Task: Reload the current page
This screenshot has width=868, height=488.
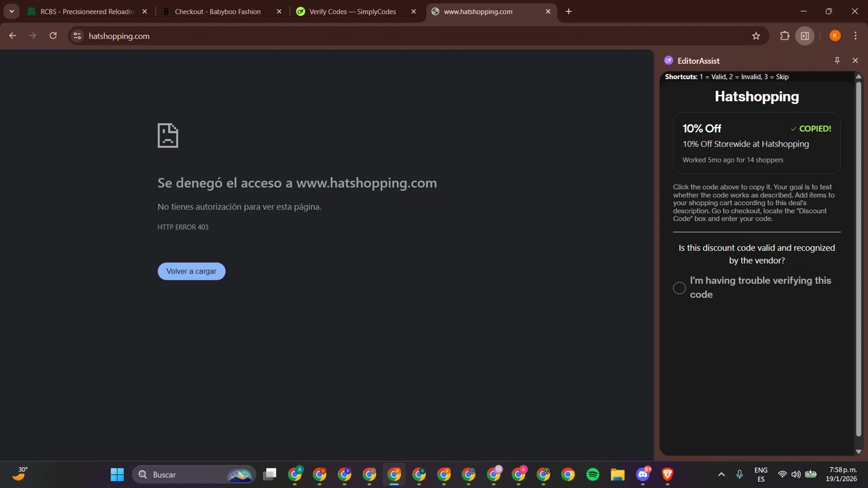Action: pos(53,36)
